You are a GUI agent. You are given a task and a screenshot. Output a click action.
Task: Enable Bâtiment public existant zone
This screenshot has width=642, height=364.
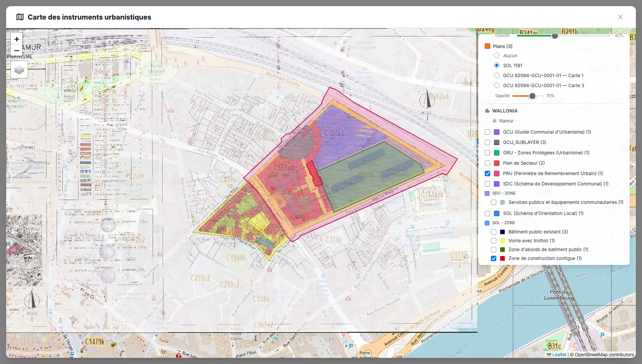(494, 232)
